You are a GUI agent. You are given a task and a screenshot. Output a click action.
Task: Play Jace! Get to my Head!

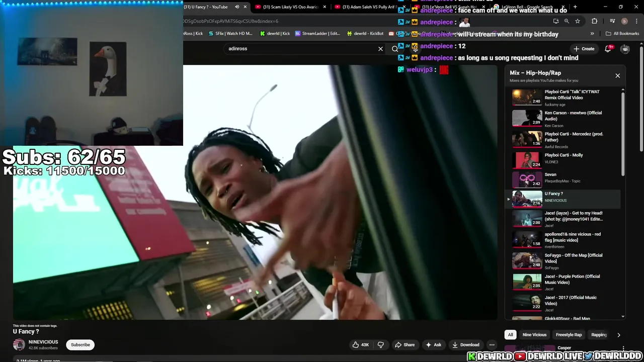click(x=563, y=219)
